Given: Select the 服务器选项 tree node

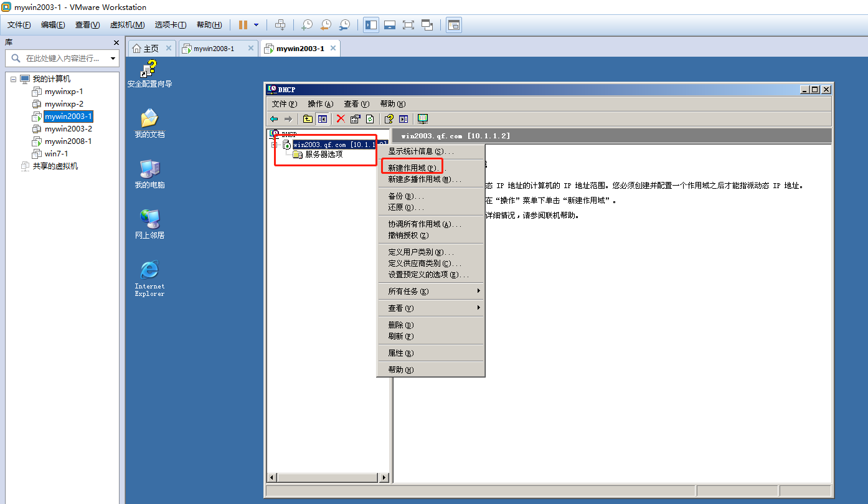Looking at the screenshot, I should (324, 155).
